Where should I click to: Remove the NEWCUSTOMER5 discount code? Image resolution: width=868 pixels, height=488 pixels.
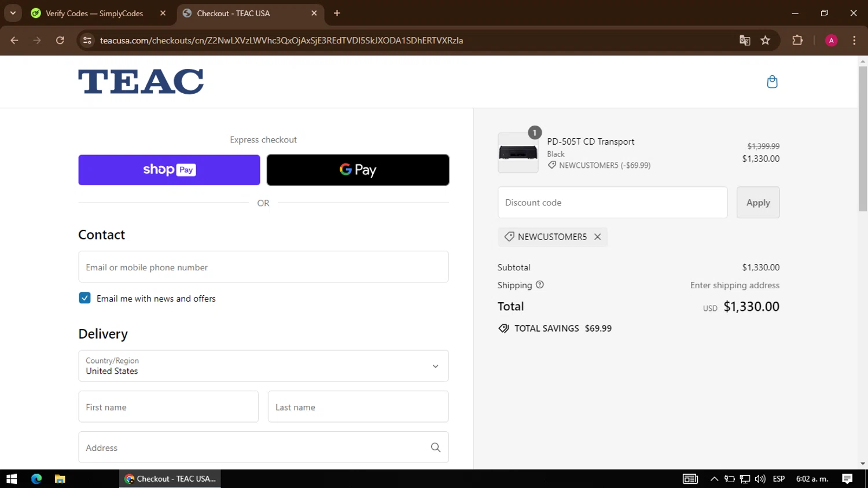[597, 237]
